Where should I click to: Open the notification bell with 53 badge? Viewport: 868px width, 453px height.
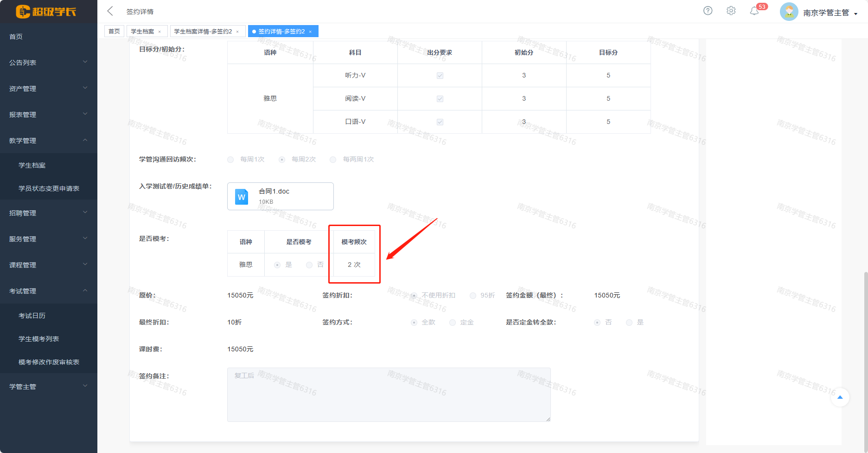click(754, 11)
